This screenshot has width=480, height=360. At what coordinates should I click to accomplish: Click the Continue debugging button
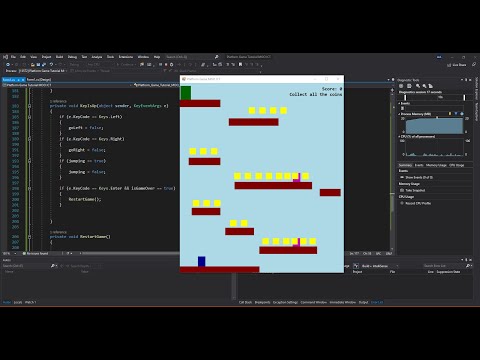tap(126, 65)
